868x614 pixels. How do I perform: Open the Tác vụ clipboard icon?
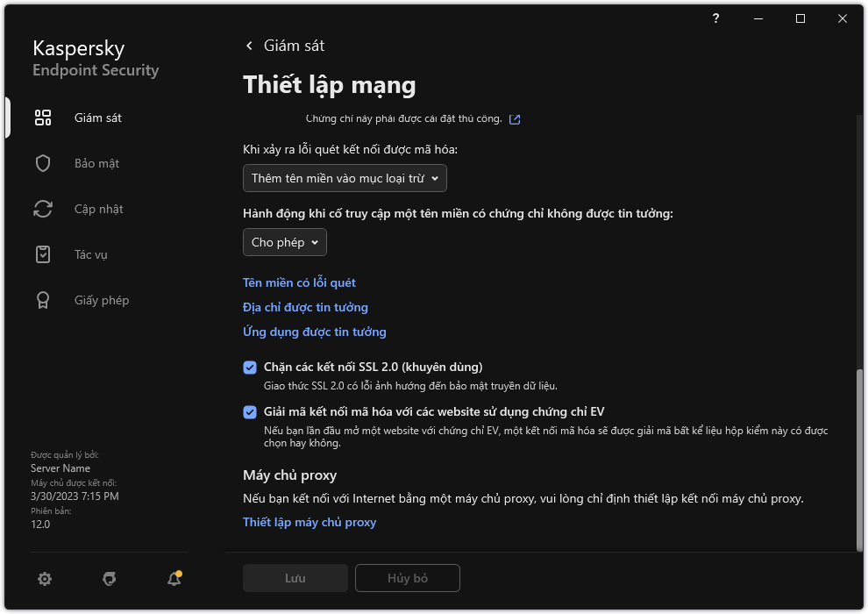pos(43,254)
